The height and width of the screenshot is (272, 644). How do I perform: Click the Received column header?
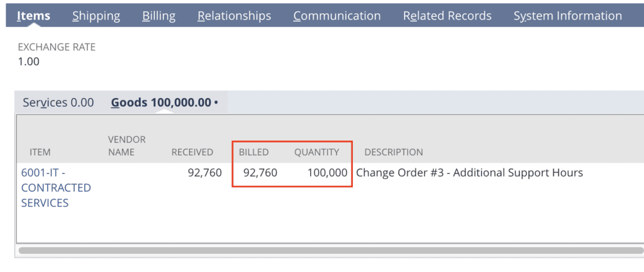[192, 152]
